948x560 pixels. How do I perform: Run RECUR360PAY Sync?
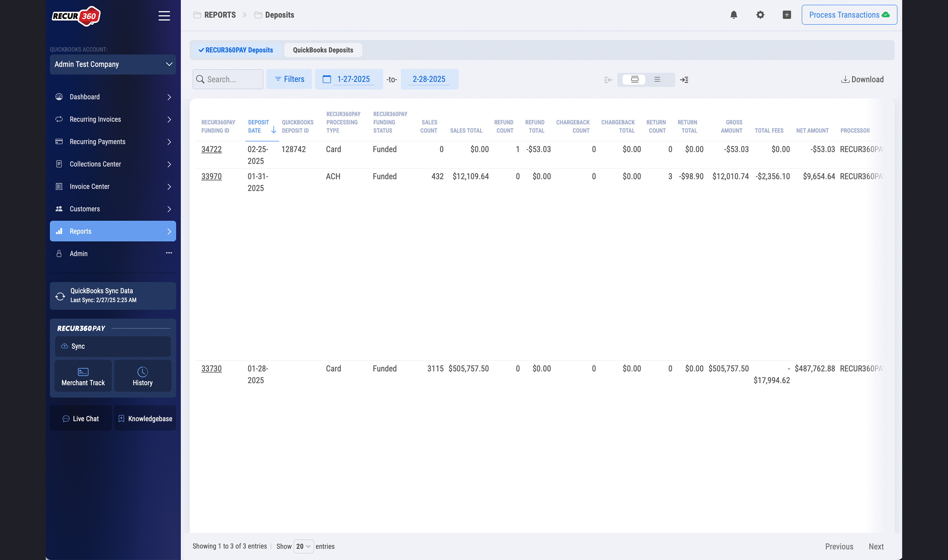[113, 347]
